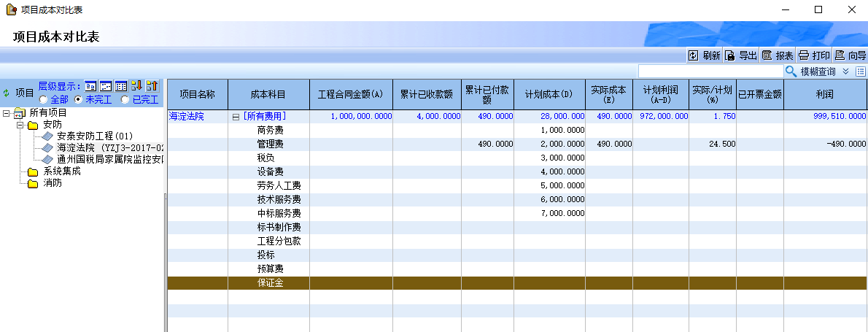Collapse the 安防 folder node
The image size is (868, 332).
pos(20,125)
